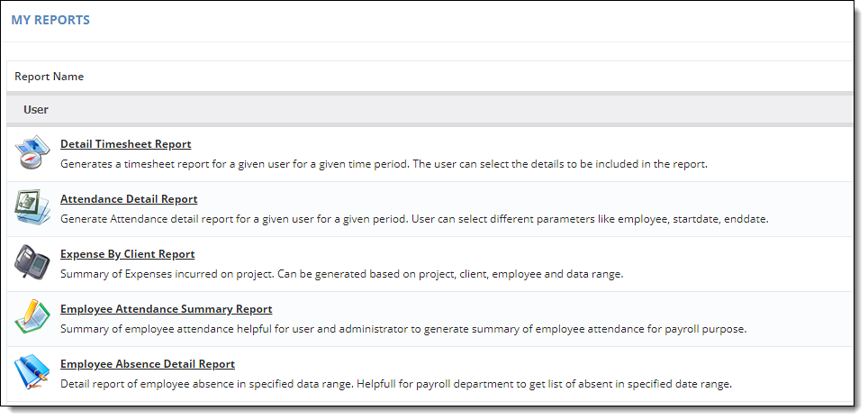Collapse the User group header row
Screen dimensions: 868x420
click(429, 110)
